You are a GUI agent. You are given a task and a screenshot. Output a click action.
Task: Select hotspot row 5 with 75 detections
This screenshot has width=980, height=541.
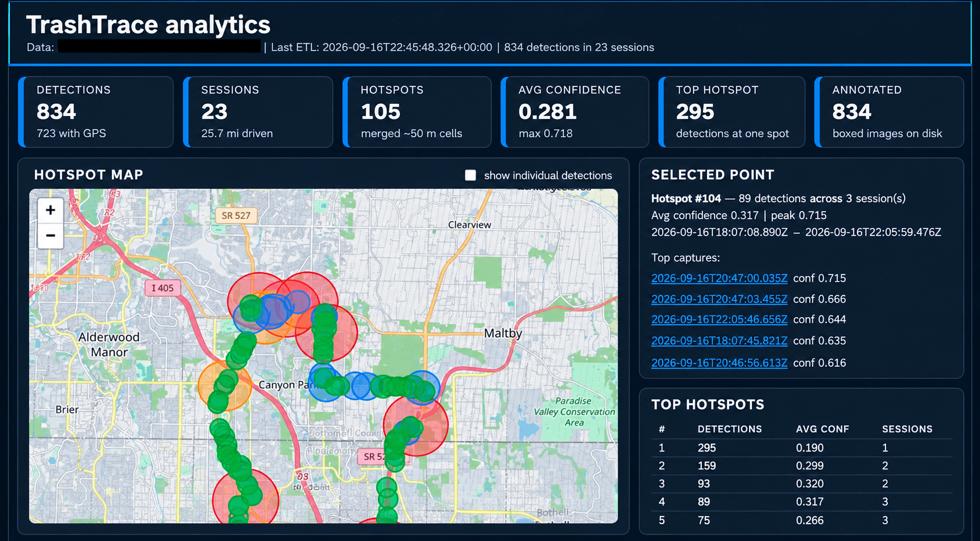pyautogui.click(x=801, y=520)
